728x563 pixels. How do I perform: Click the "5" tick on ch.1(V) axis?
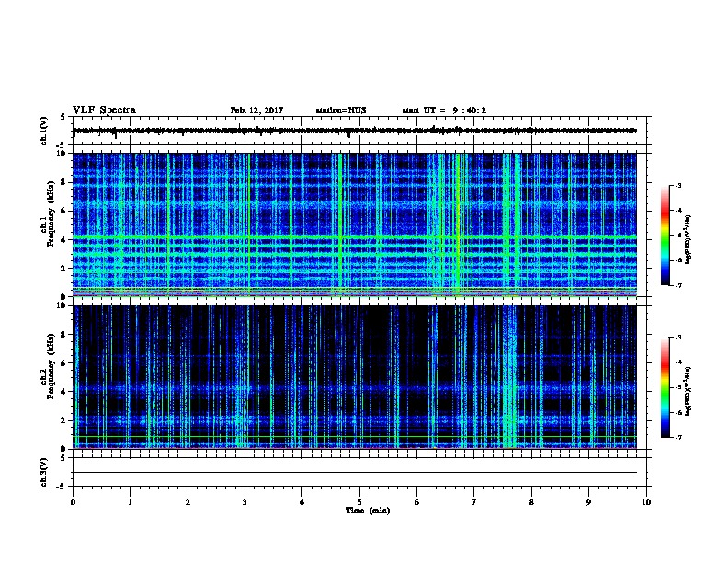tap(63, 117)
